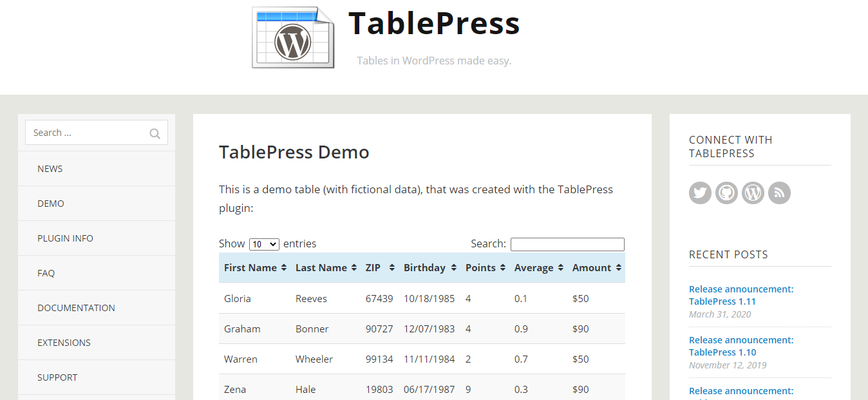This screenshot has width=868, height=400.
Task: Click the average value 0.1
Action: 521,299
